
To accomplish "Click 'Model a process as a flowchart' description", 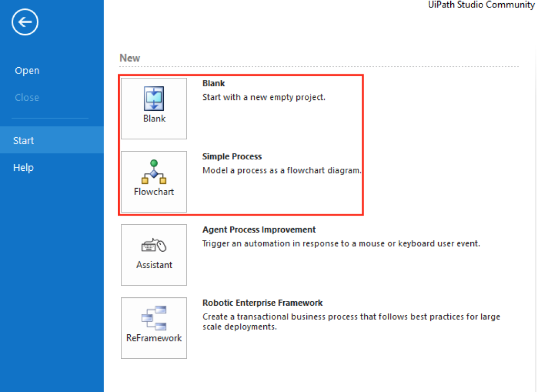I will click(x=282, y=170).
